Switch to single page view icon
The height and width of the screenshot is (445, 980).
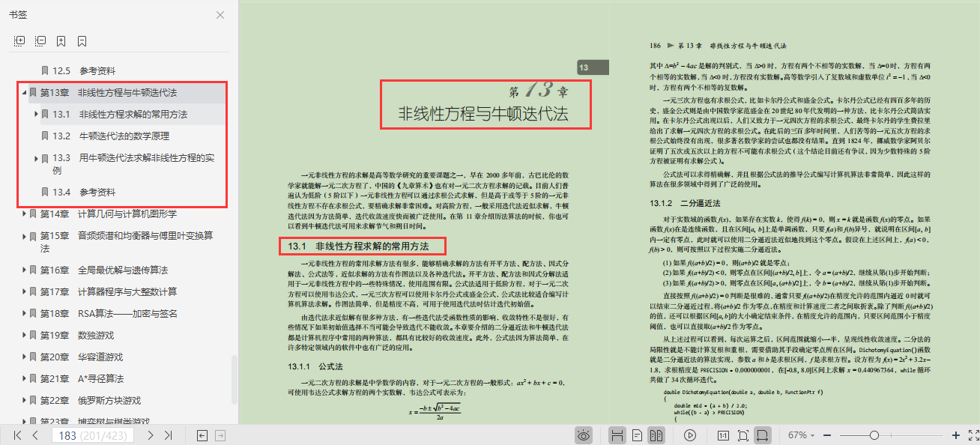636,434
